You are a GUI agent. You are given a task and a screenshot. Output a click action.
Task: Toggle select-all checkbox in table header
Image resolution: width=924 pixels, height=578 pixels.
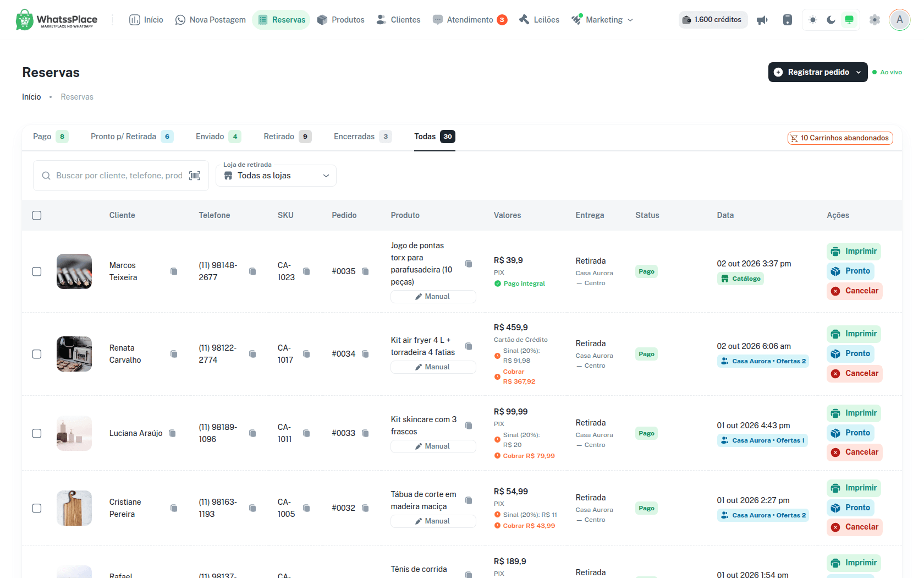(x=37, y=215)
